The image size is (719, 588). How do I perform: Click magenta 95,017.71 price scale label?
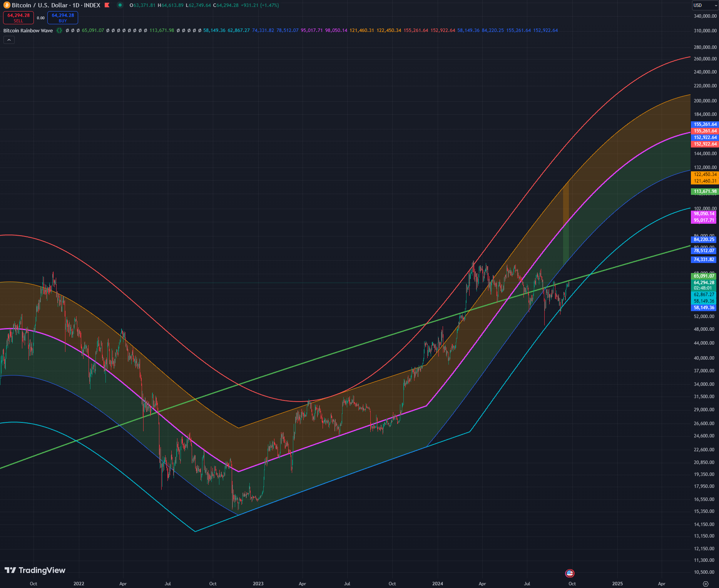[704, 220]
